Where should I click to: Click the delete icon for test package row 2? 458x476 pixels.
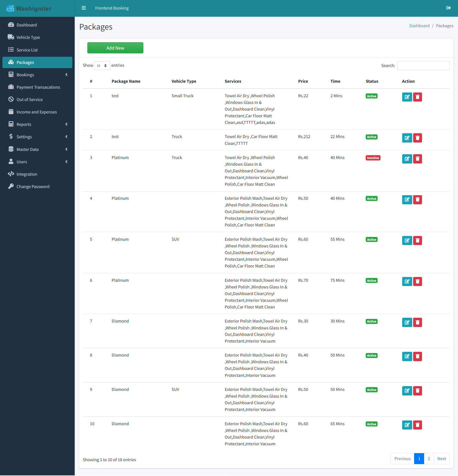coord(418,138)
